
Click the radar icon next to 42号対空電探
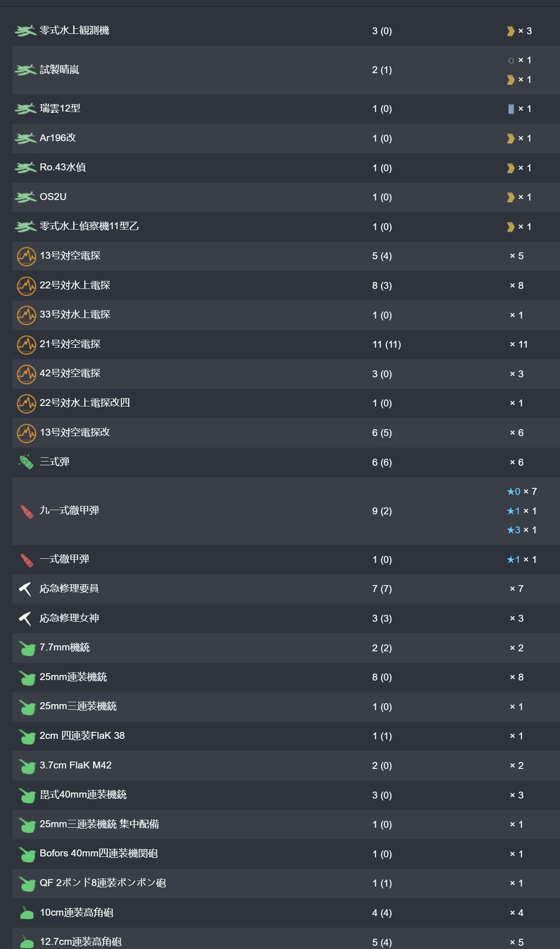coord(26,374)
